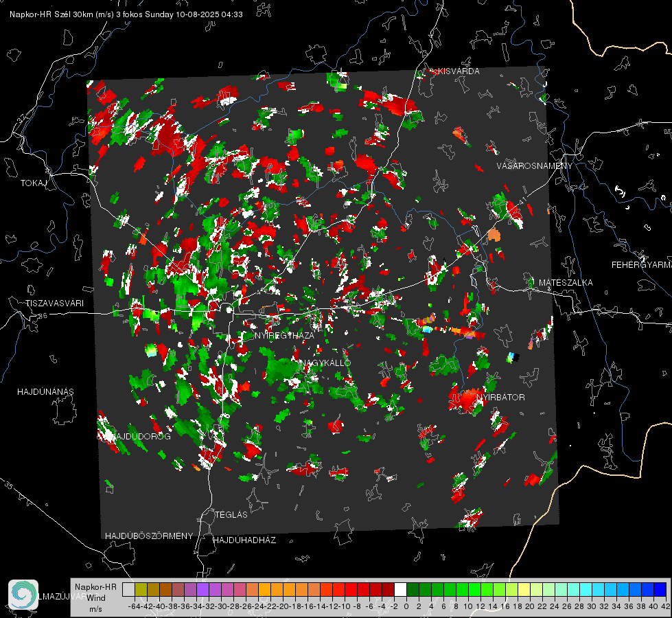Viewport: 672px width, 618px height.
Task: Select the MÁTÉSZALKA town label
Action: tap(566, 283)
